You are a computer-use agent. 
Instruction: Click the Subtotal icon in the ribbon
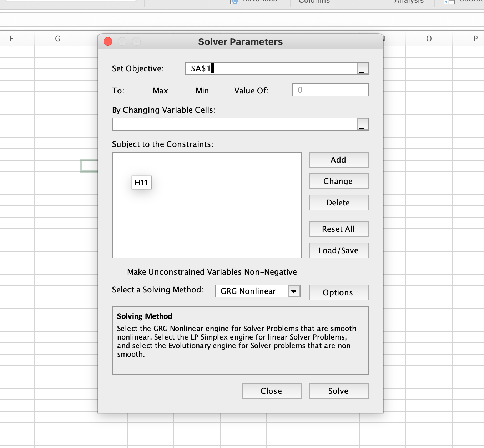click(x=449, y=2)
